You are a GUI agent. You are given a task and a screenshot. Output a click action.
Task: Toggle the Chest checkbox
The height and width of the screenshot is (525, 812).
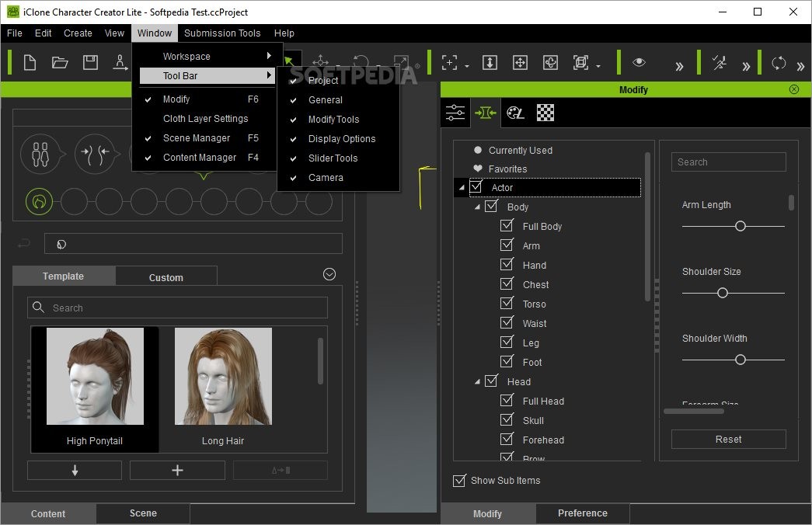(507, 283)
